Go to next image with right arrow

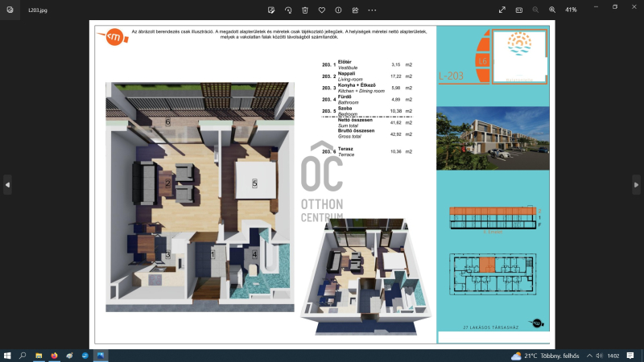[637, 184]
